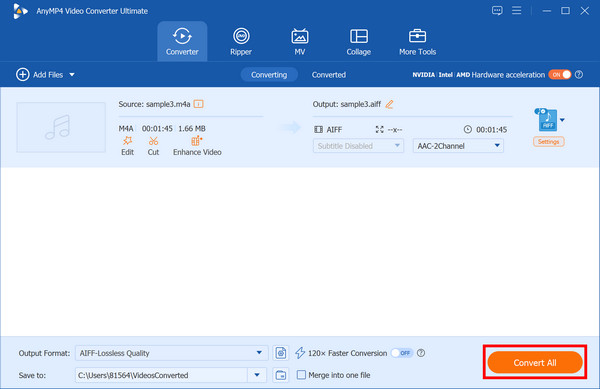Open hardware acceleration help icon

pyautogui.click(x=579, y=75)
